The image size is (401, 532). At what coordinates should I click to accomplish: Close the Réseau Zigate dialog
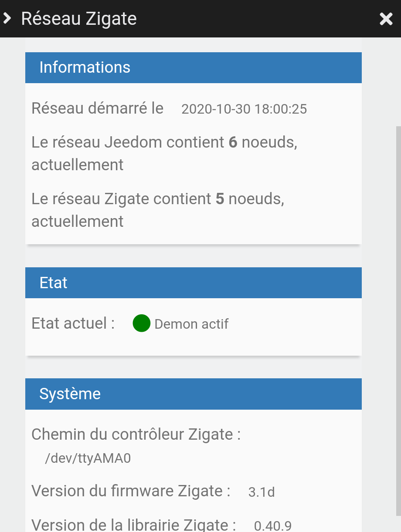[386, 19]
